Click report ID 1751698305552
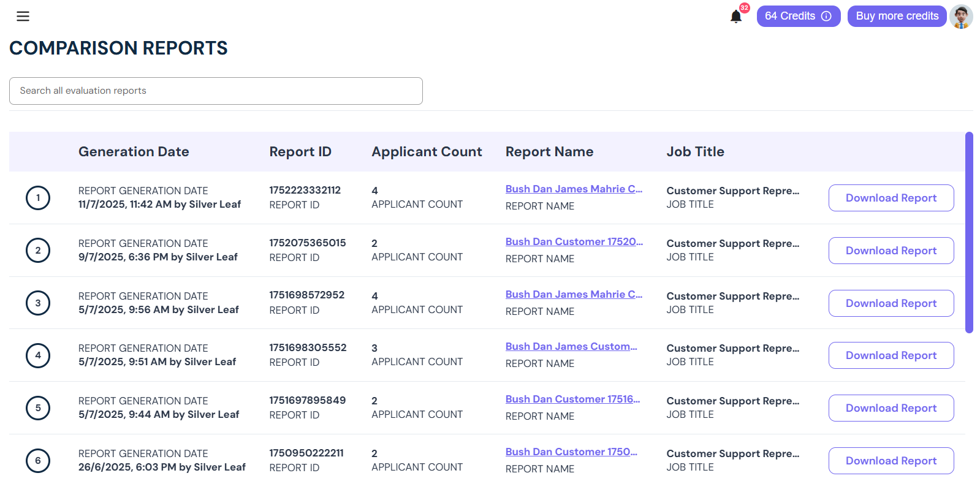 308,348
